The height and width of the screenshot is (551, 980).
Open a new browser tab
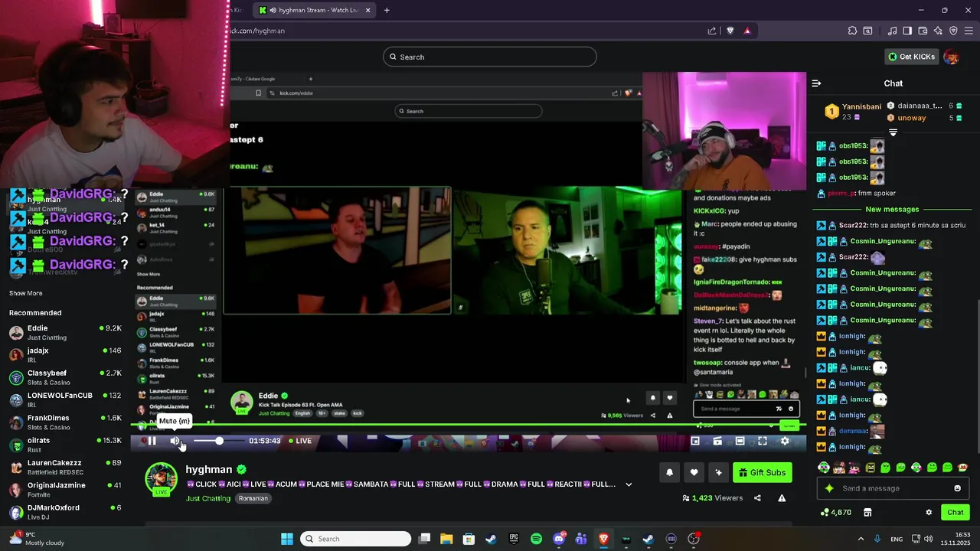point(387,10)
